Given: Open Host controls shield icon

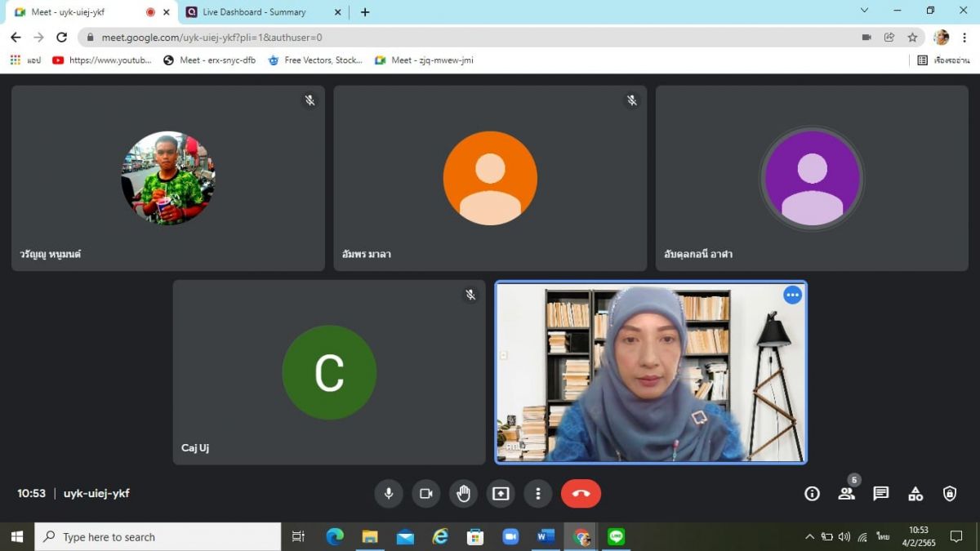Looking at the screenshot, I should pos(950,494).
